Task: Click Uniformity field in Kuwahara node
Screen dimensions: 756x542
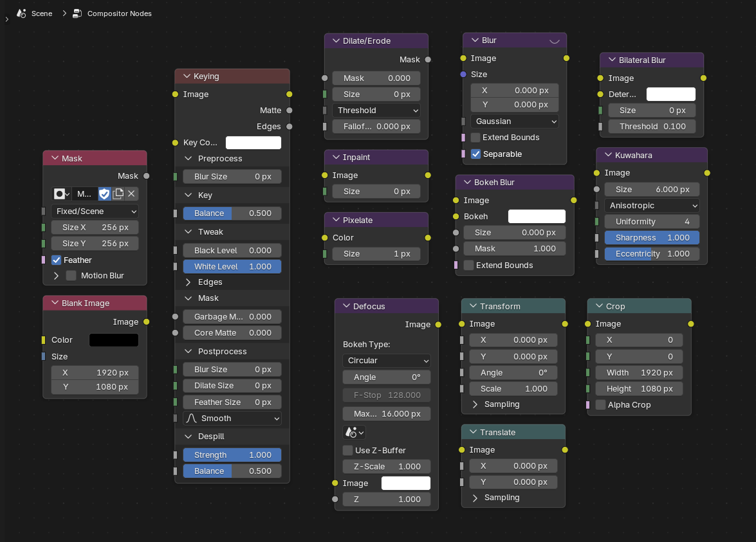Action: [x=651, y=222]
